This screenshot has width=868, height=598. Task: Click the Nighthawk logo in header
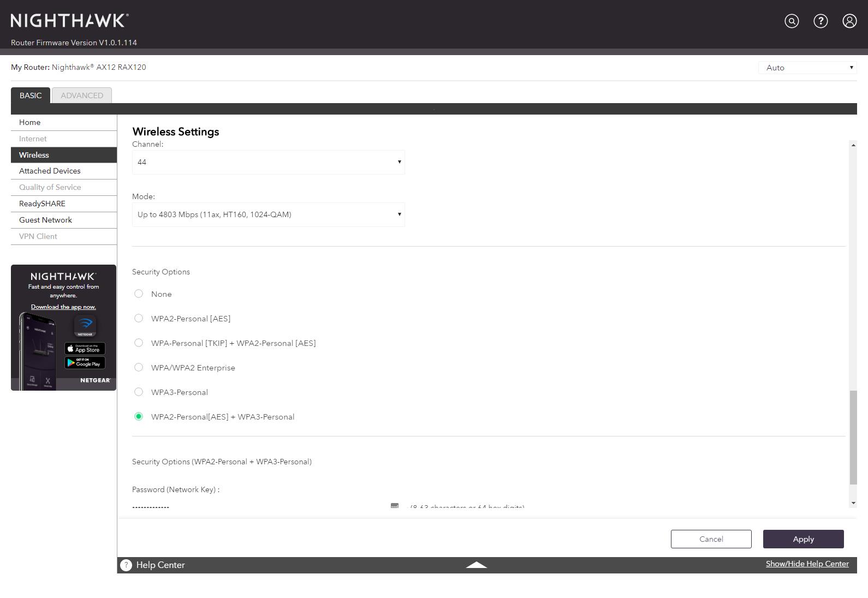[69, 21]
